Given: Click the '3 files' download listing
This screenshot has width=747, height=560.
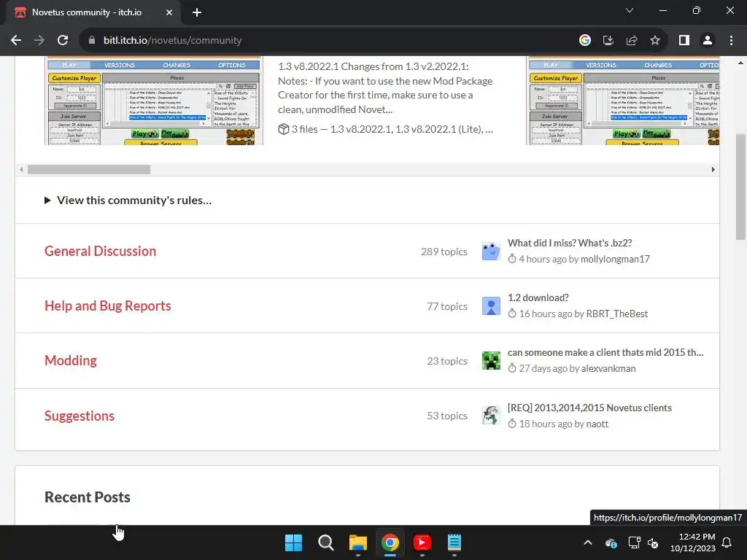Looking at the screenshot, I should click(x=385, y=129).
